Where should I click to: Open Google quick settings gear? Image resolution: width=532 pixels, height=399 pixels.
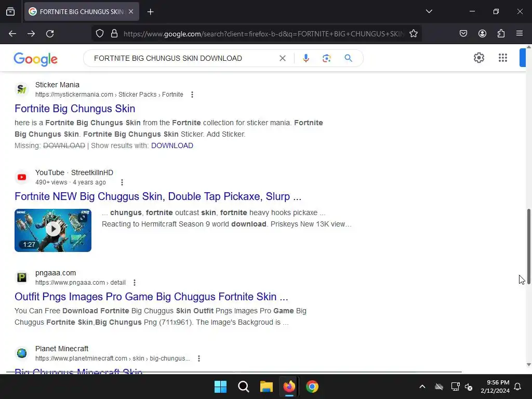pos(478,58)
